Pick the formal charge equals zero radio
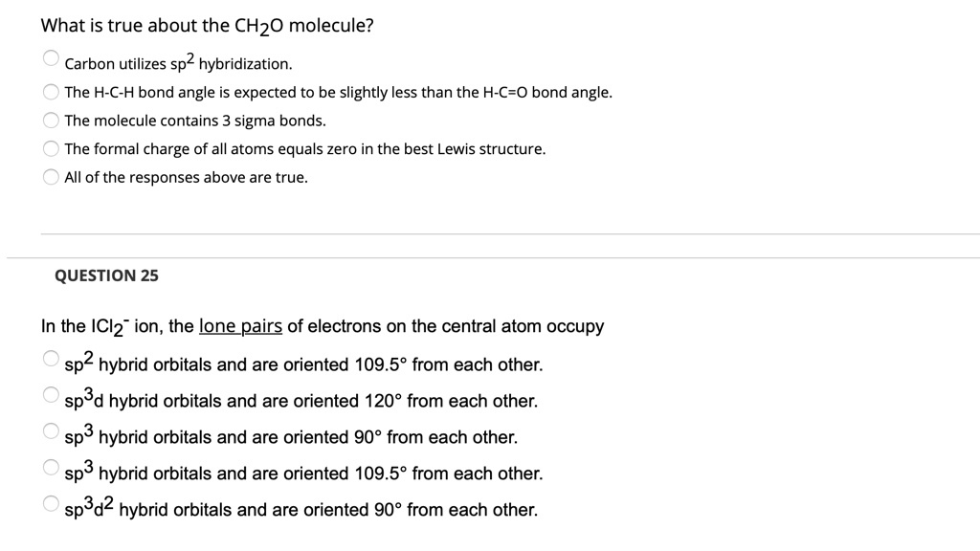Image resolution: width=980 pixels, height=551 pixels. (52, 149)
